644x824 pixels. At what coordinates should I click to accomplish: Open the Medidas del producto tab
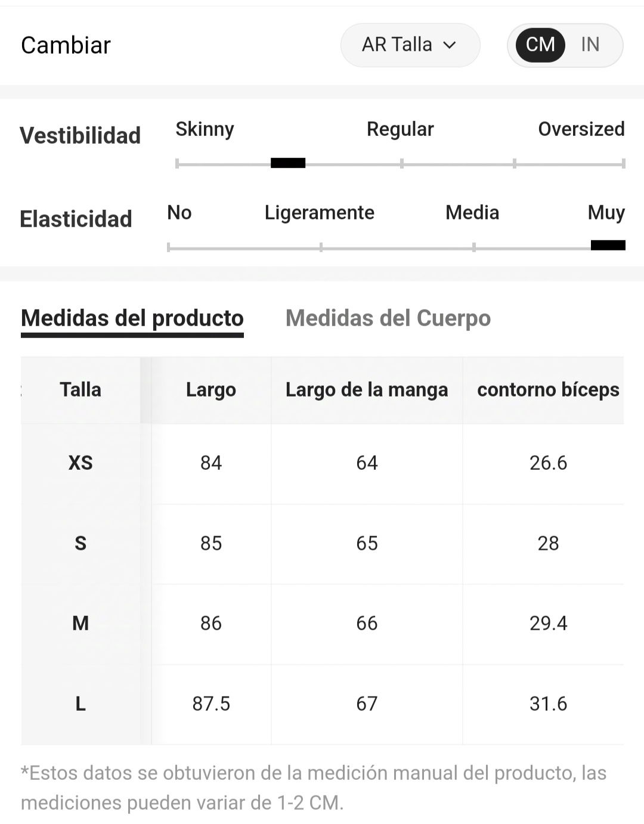point(132,318)
